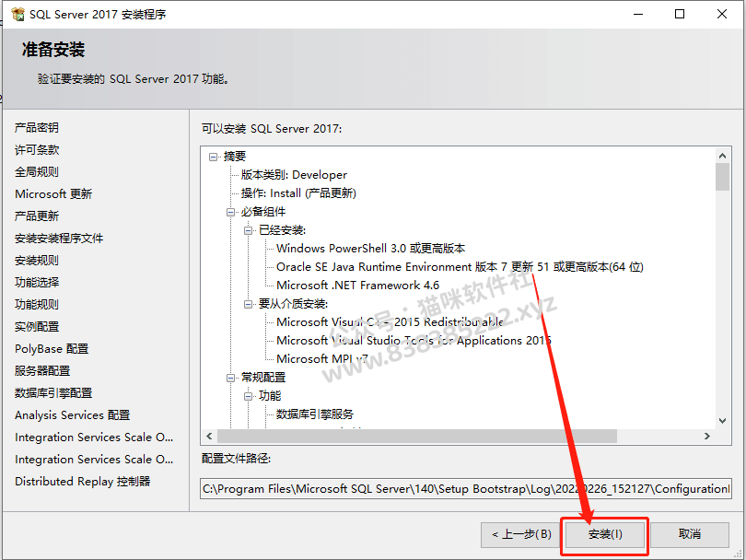
Task: Select Analysis Services 配置 step in sidebar
Action: [x=73, y=415]
